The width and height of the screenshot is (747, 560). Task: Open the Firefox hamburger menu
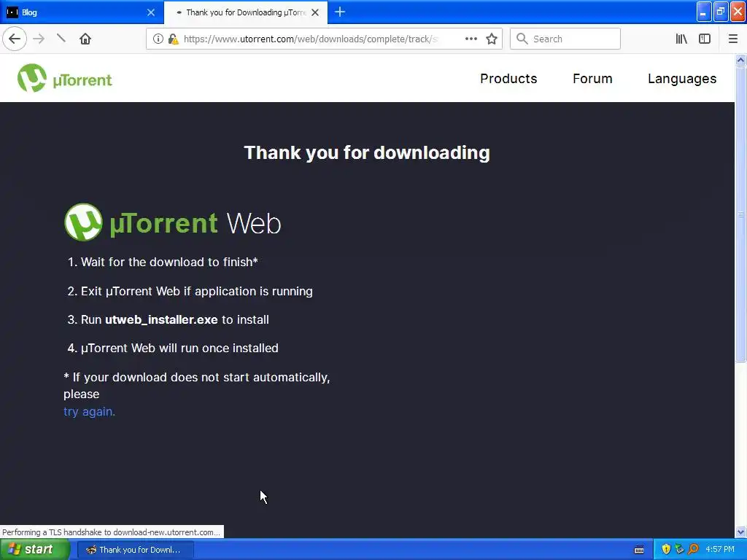click(x=732, y=39)
